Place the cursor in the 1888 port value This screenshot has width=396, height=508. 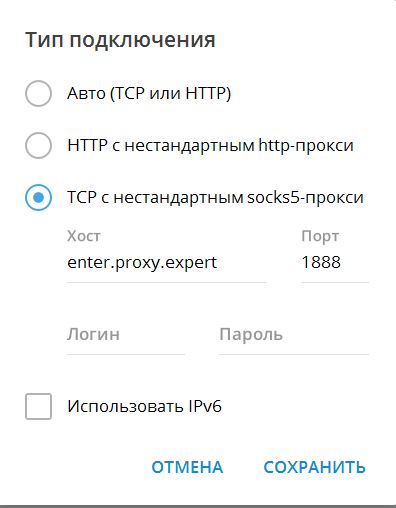[321, 262]
